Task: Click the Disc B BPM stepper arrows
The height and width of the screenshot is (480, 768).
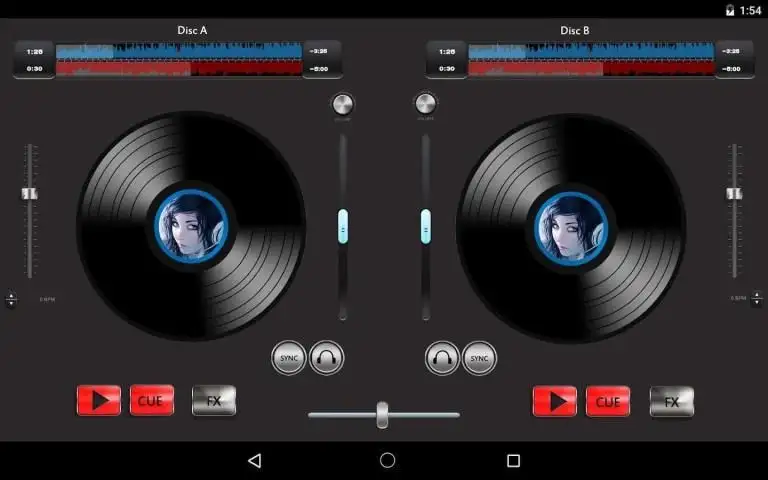Action: pyautogui.click(x=757, y=298)
